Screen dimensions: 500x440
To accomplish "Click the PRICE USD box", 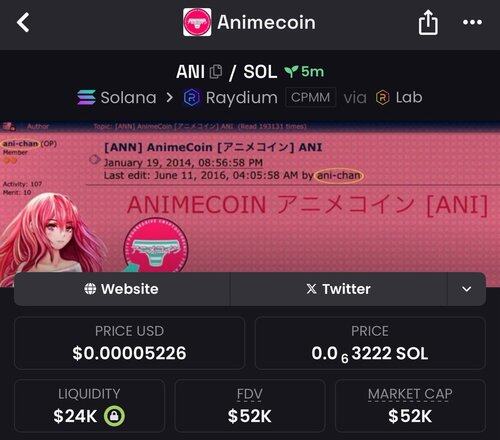I will [130, 343].
